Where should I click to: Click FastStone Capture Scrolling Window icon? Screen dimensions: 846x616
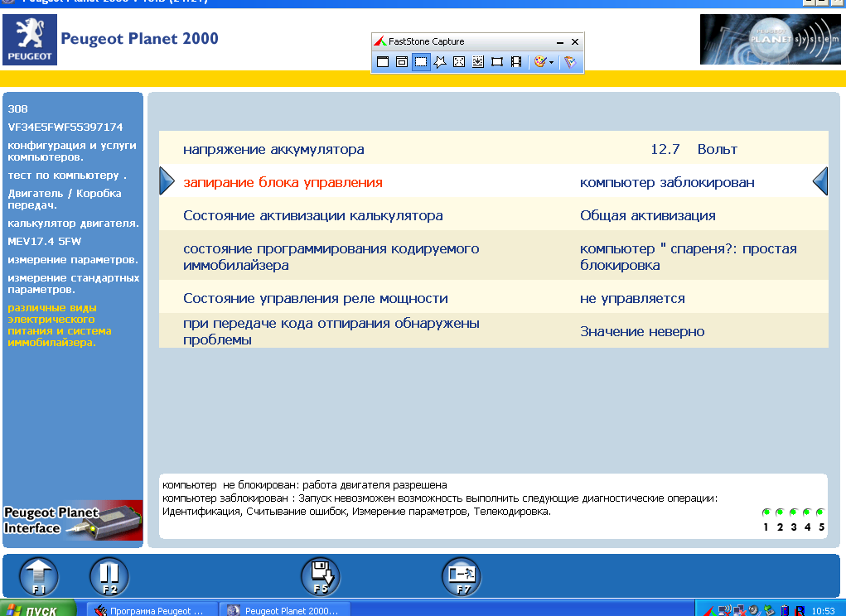pyautogui.click(x=478, y=62)
